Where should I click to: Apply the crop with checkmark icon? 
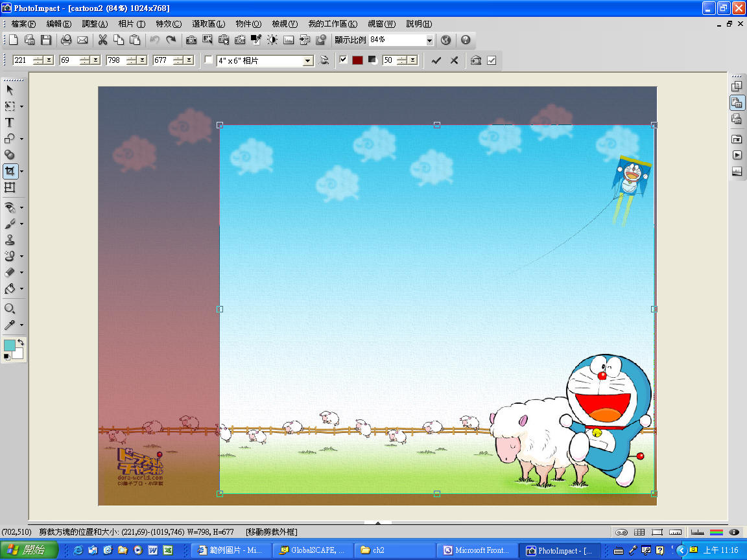(436, 60)
